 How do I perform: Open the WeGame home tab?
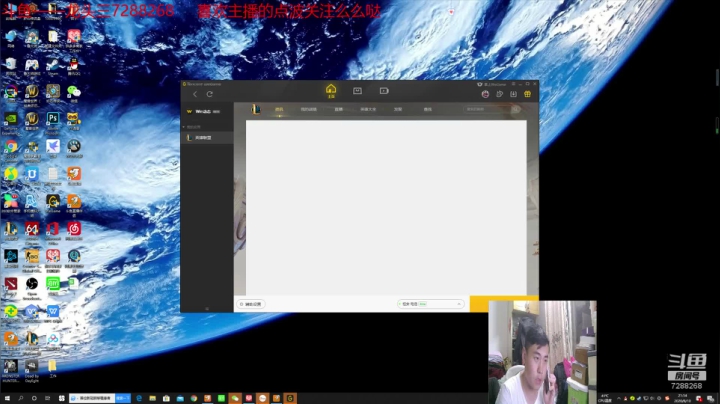(331, 90)
